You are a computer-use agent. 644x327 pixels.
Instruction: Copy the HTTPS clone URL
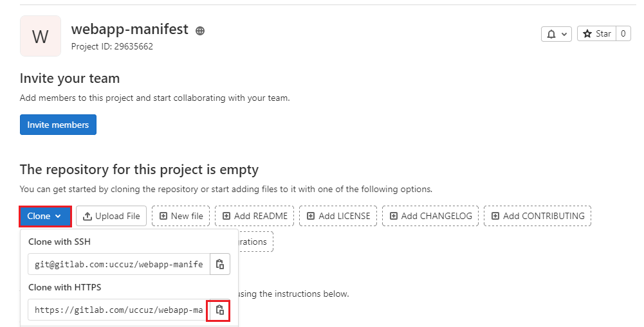(220, 310)
